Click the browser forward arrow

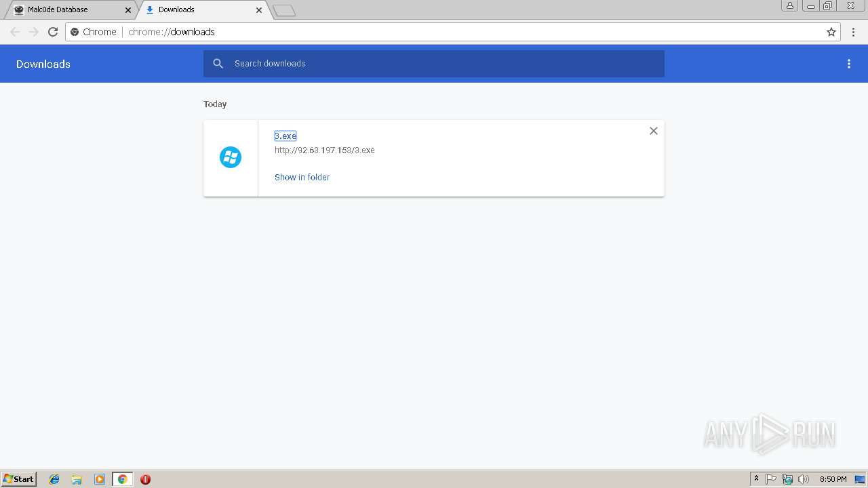coord(34,32)
